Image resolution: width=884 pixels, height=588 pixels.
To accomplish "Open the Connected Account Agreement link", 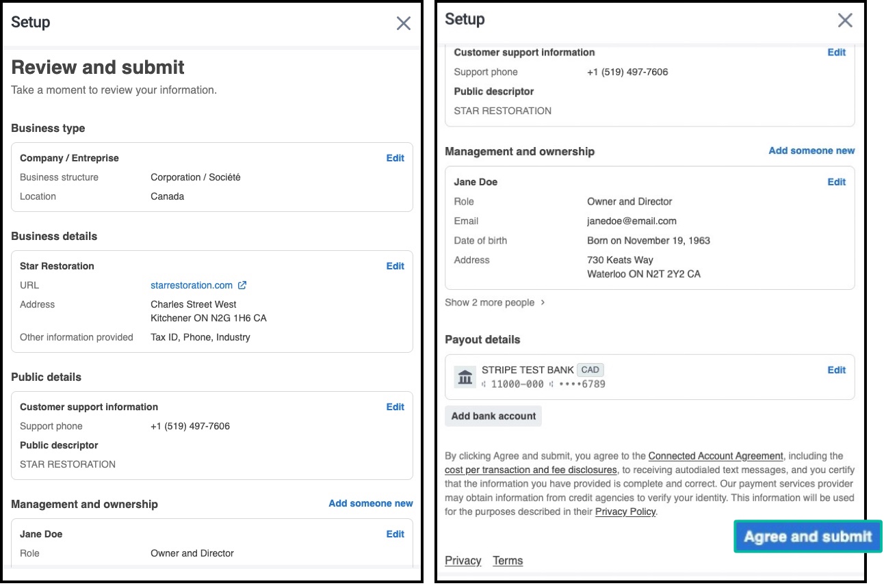I will [x=715, y=456].
